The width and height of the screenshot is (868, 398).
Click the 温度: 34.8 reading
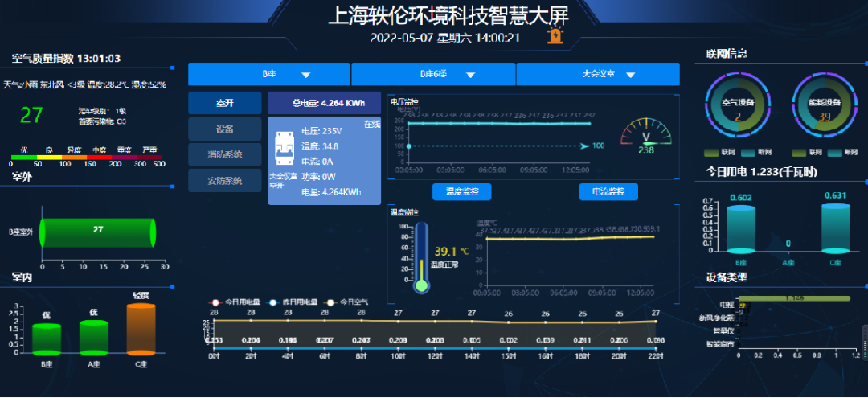[x=320, y=146]
